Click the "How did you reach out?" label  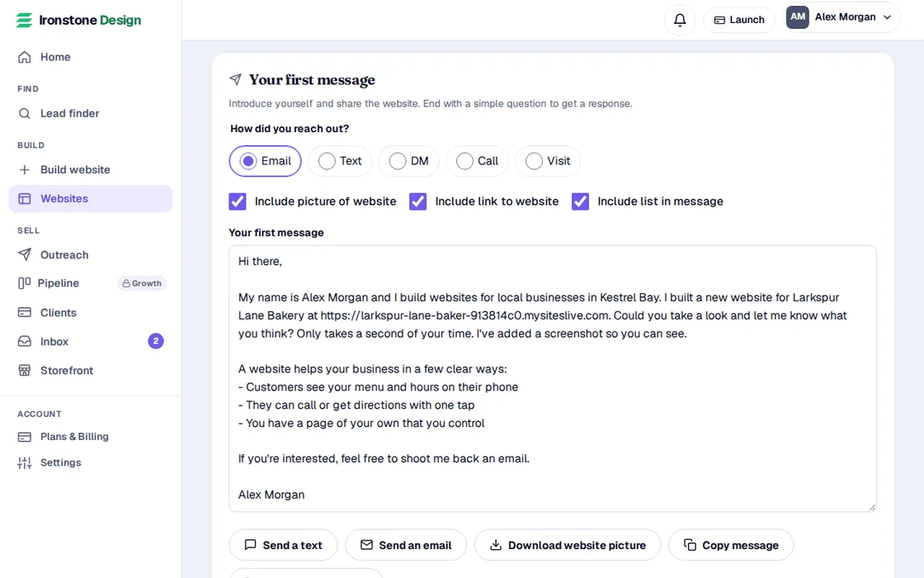[290, 129]
